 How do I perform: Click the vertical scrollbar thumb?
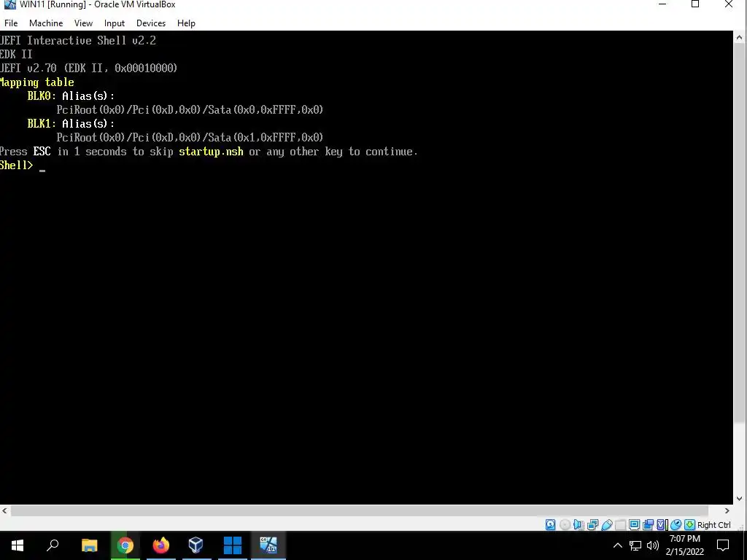(x=740, y=233)
